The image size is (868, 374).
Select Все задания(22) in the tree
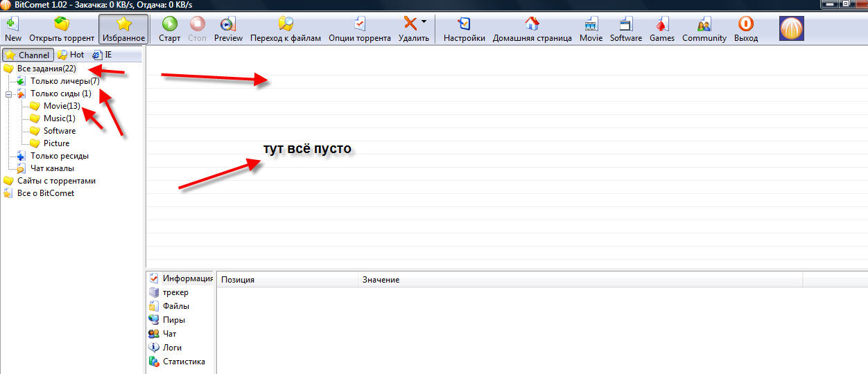(x=46, y=69)
